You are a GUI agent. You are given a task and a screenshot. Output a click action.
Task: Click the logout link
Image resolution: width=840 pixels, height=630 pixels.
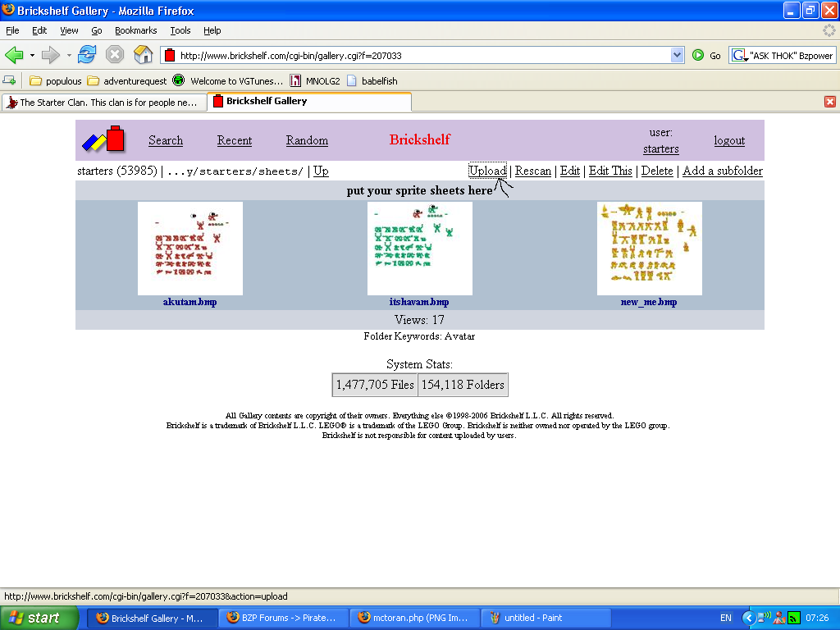729,140
